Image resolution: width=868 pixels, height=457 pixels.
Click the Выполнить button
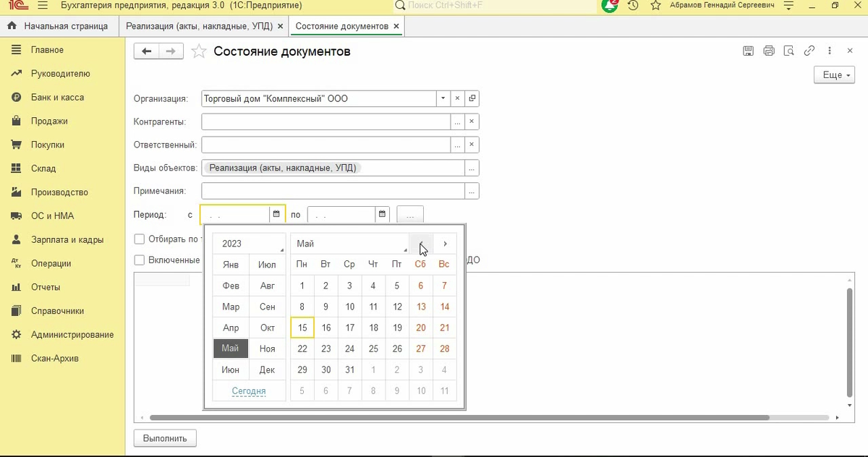click(x=165, y=438)
